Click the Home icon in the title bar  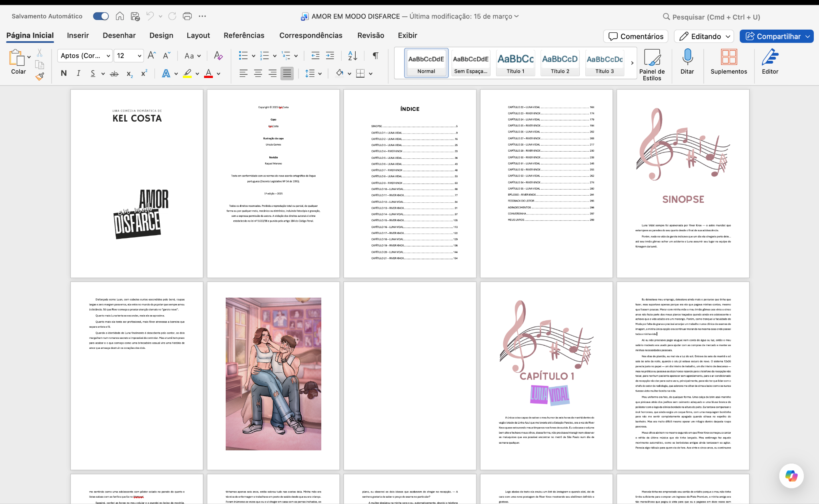pyautogui.click(x=120, y=16)
